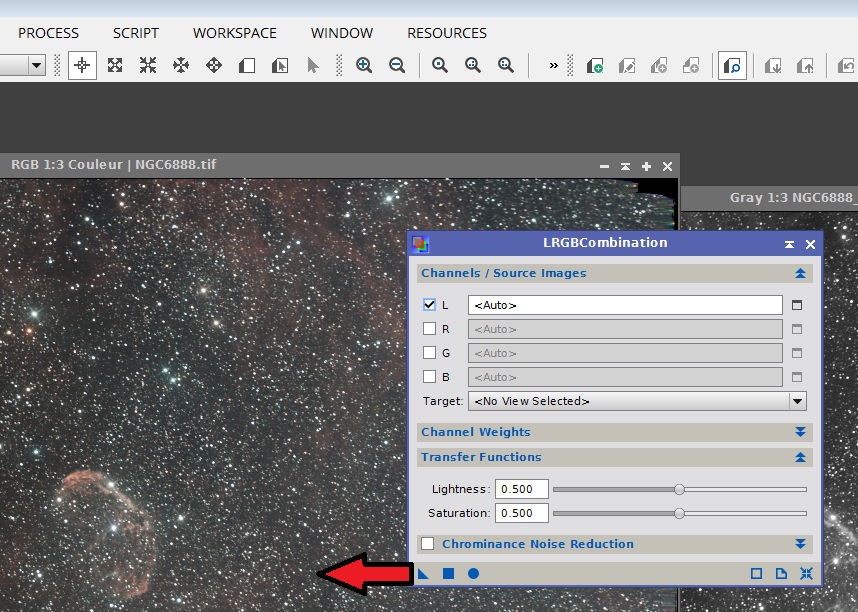Enable the B channel checkbox
858x612 pixels.
pyautogui.click(x=430, y=377)
